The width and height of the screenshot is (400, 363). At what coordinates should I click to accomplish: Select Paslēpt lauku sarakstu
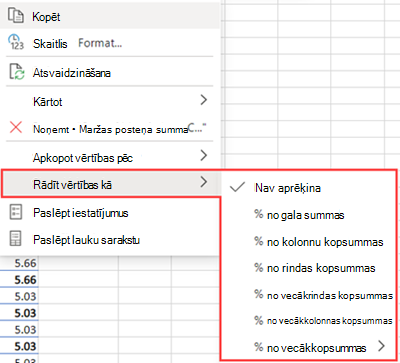[x=110, y=239]
